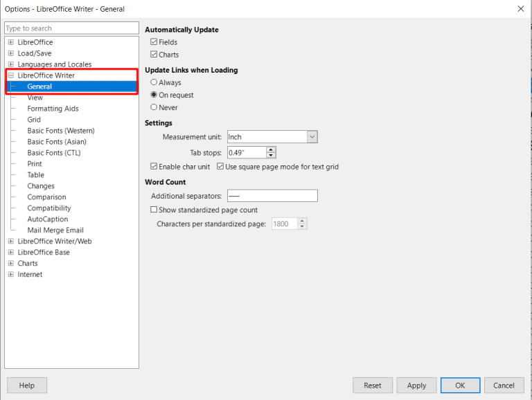Image resolution: width=532 pixels, height=400 pixels.
Task: Open Mail Merge Email options
Action: coord(55,230)
